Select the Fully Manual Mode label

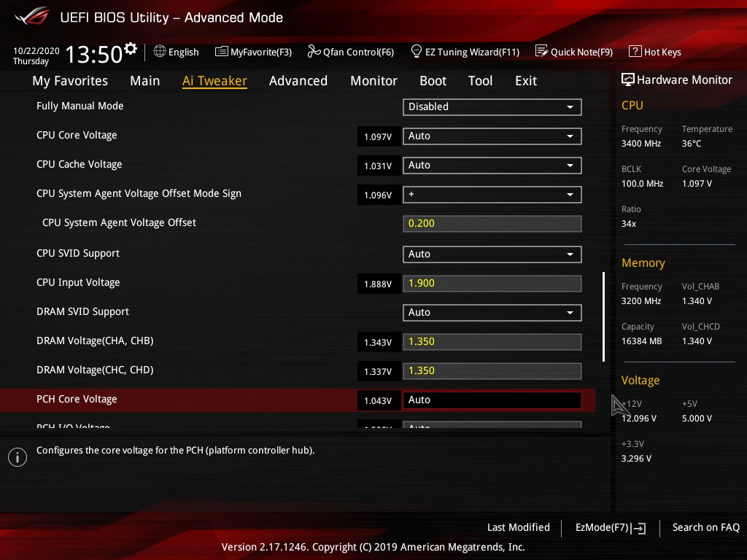80,106
